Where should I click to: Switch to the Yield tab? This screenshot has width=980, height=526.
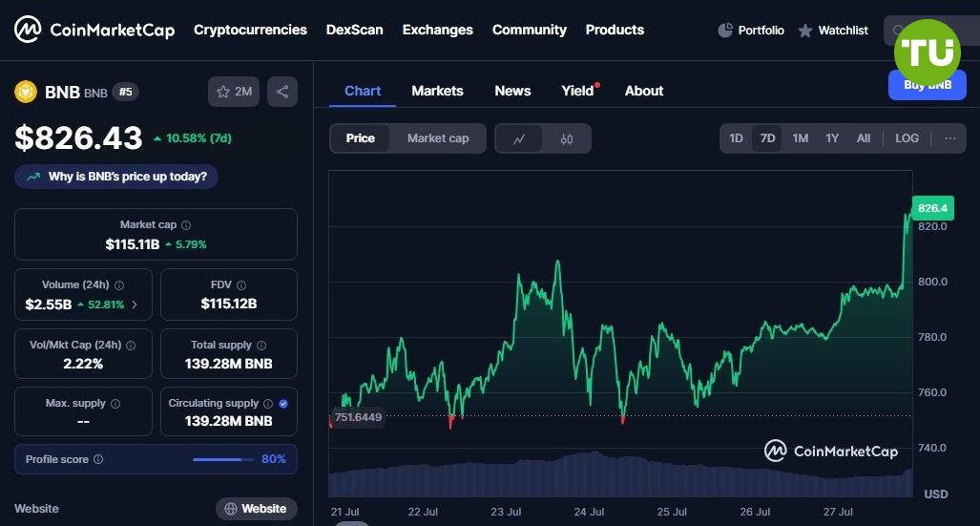577,91
